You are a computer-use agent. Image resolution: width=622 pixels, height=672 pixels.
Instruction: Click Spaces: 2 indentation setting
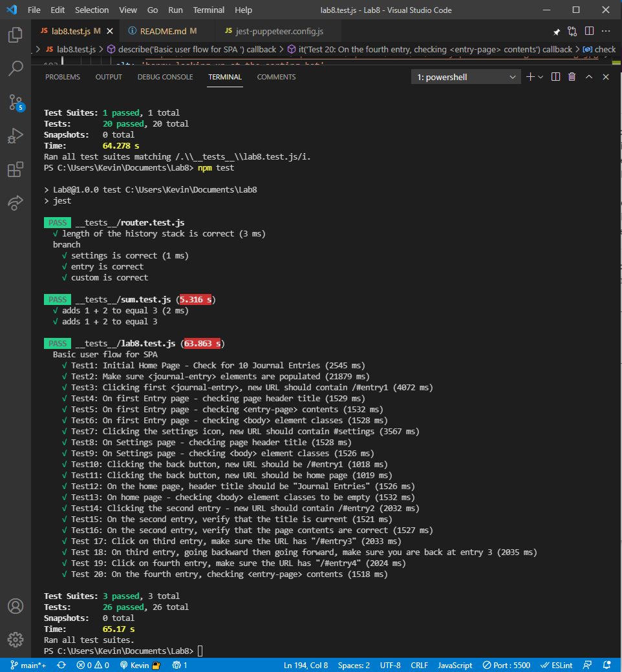(x=354, y=665)
